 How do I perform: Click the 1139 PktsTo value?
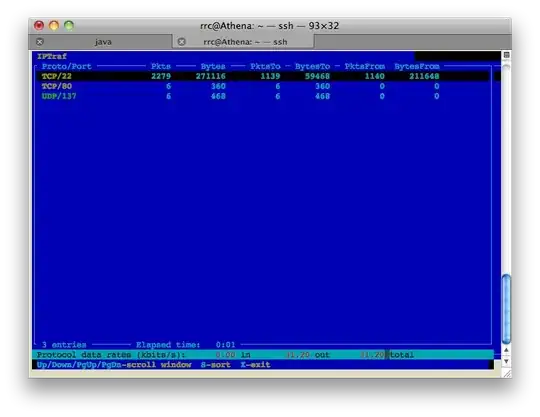[x=270, y=76]
